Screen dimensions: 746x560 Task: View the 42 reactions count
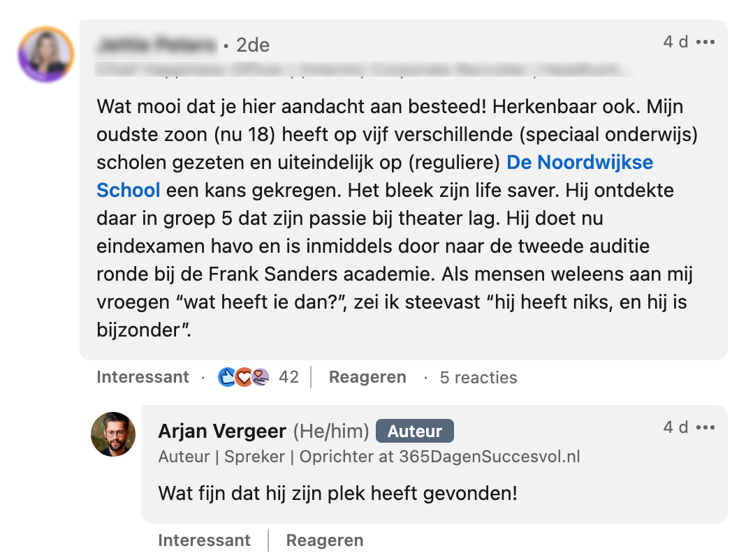[x=288, y=377]
